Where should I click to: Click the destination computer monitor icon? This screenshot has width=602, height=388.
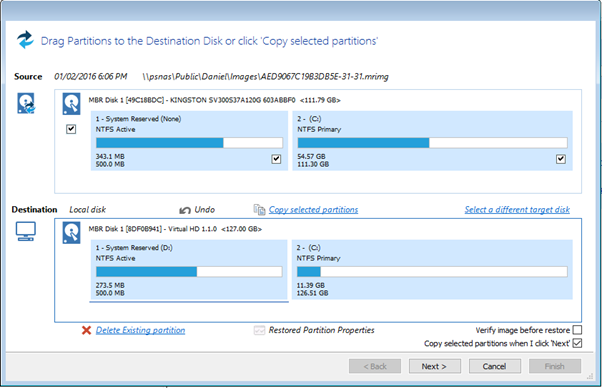tap(26, 231)
